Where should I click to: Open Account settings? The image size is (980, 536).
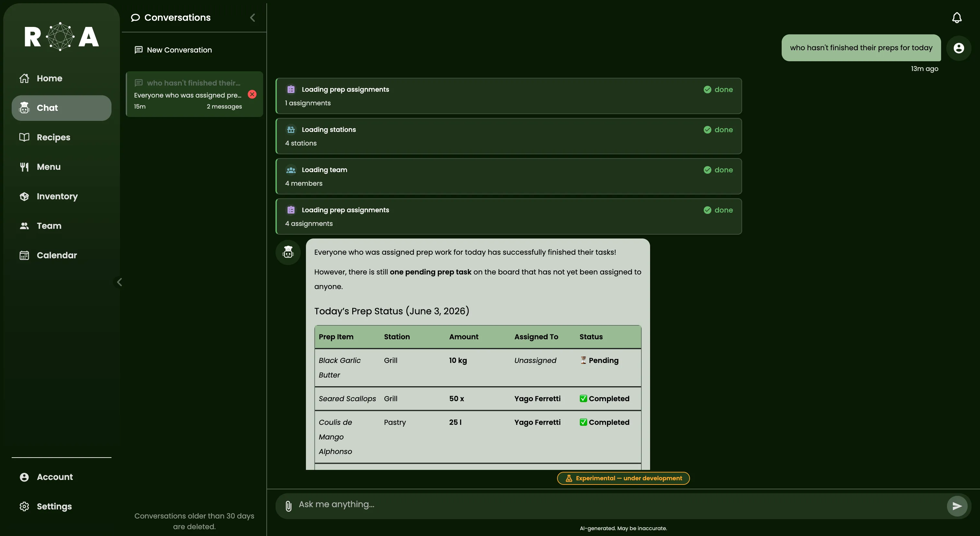(x=61, y=477)
